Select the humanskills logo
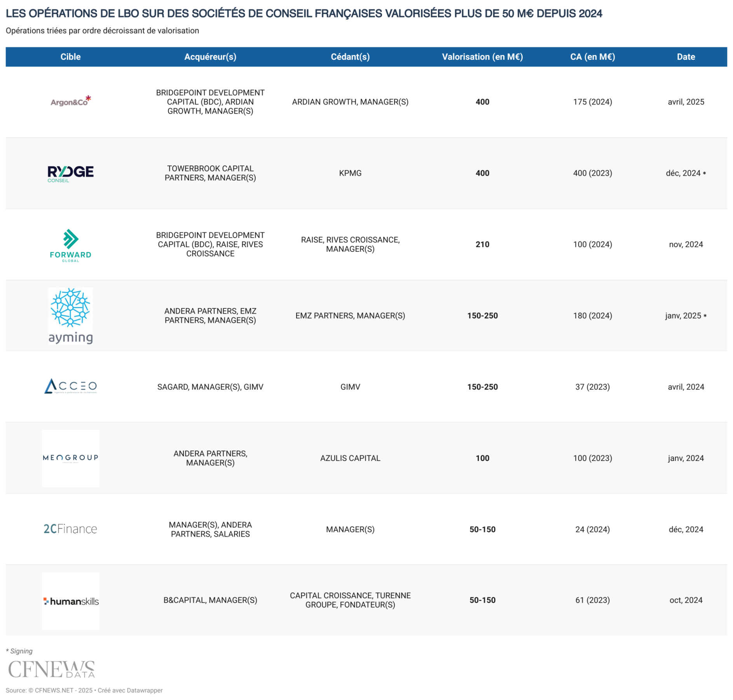 70,601
